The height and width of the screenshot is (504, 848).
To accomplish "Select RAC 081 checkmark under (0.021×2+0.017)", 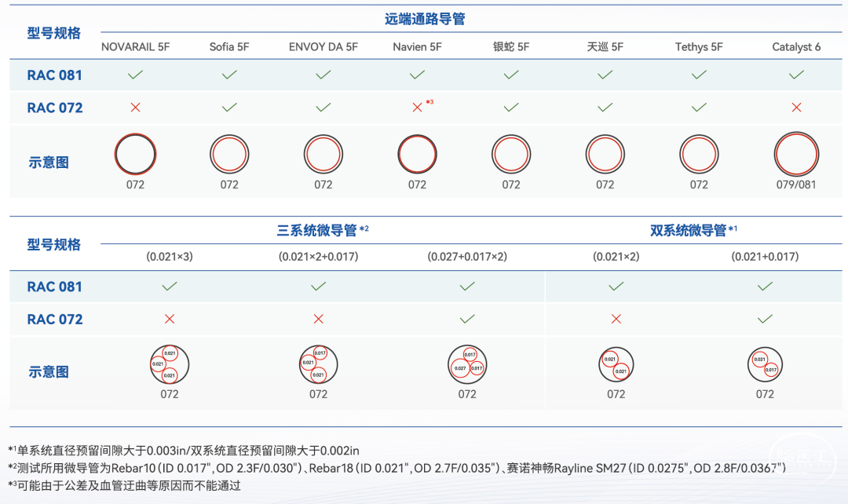I will click(319, 286).
